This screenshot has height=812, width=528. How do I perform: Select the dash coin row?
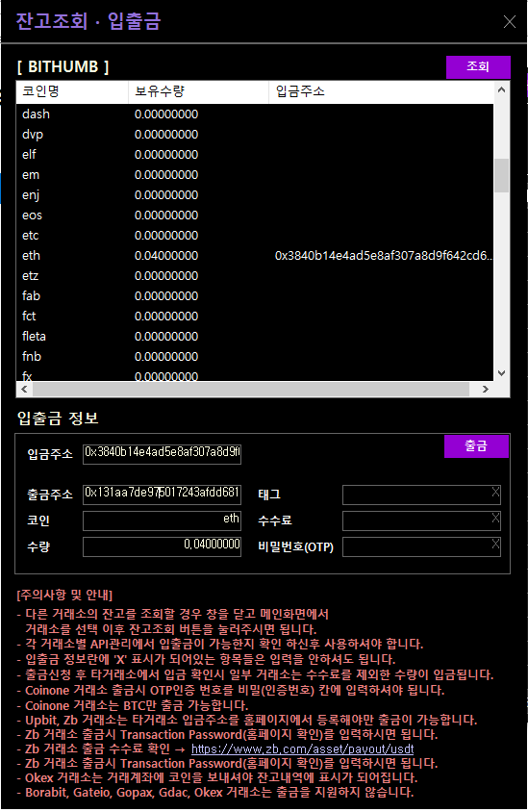coord(255,114)
